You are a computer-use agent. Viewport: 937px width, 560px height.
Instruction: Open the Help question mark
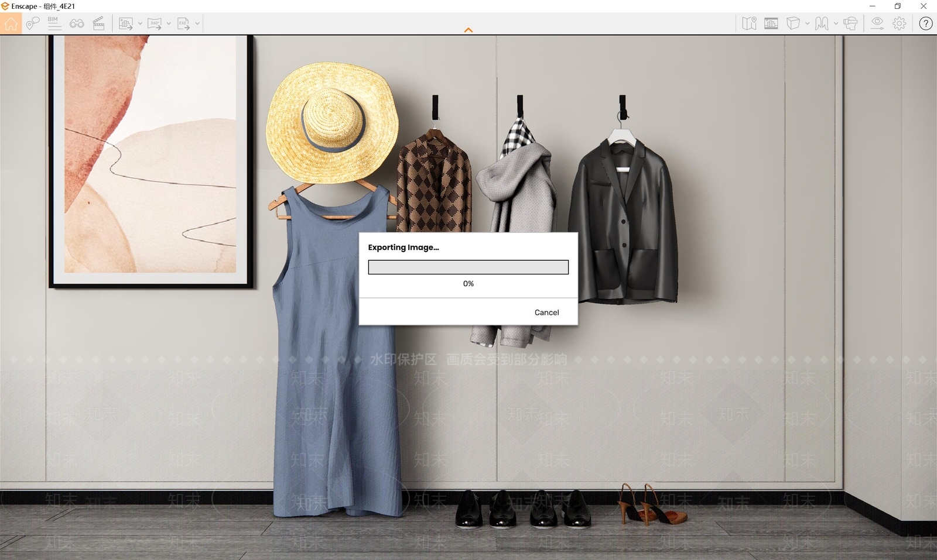pos(926,23)
